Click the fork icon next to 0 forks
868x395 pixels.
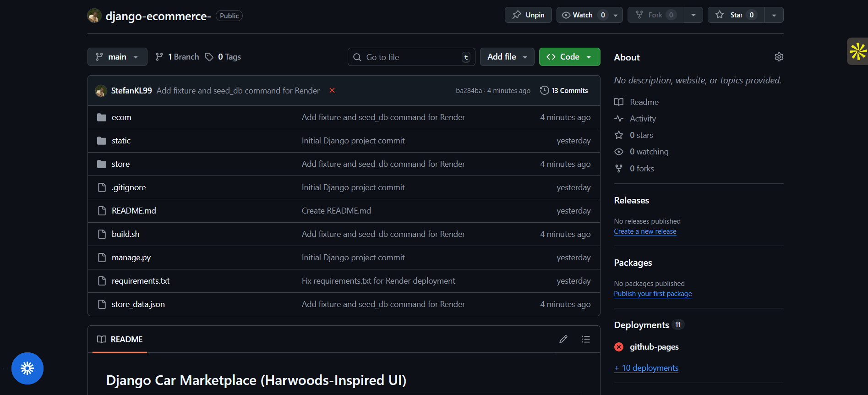(619, 169)
